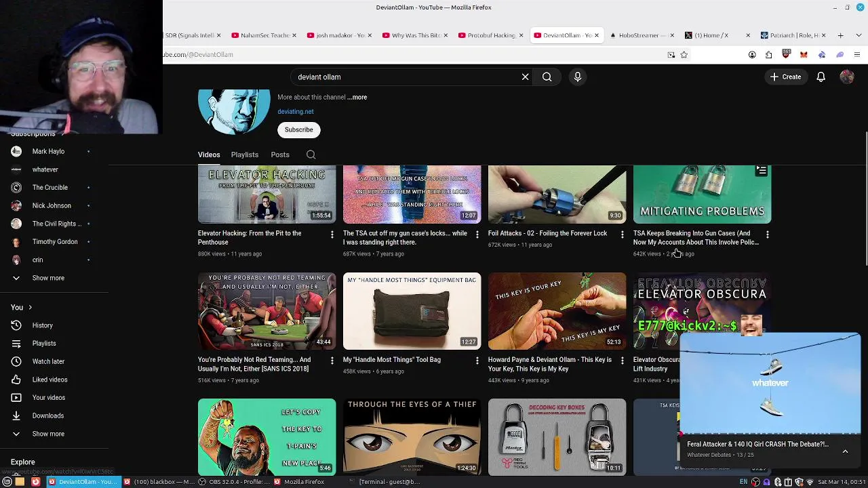This screenshot has height=488, width=868.
Task: Open Through the Eyes of a Thief thumbnail
Action: coord(412,436)
